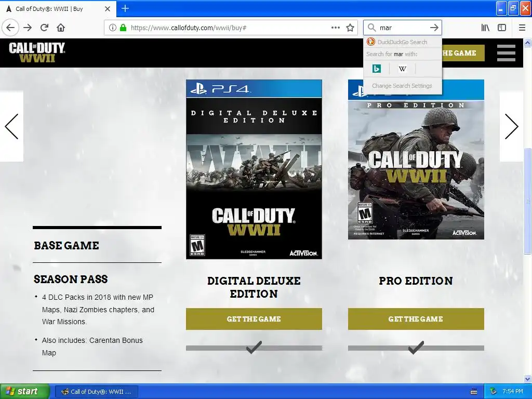Select the Base Game heading
Image resolution: width=532 pixels, height=399 pixels.
pyautogui.click(x=66, y=245)
